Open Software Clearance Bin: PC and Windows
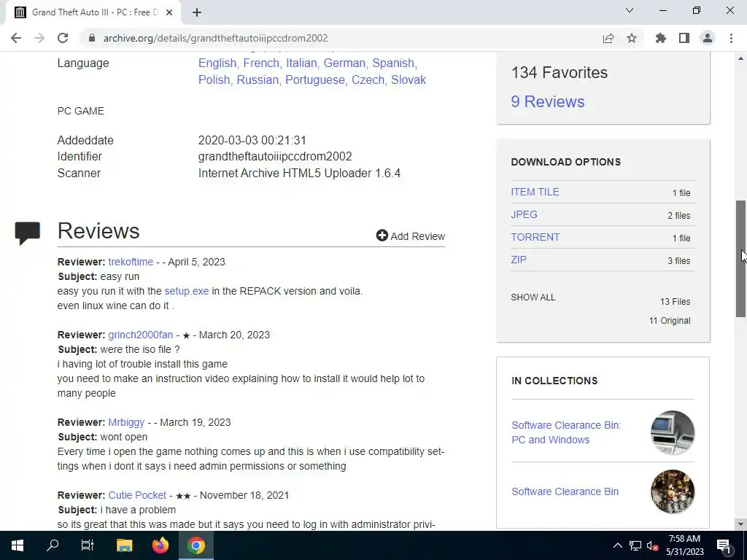Screen dimensions: 747x560 point(566,432)
